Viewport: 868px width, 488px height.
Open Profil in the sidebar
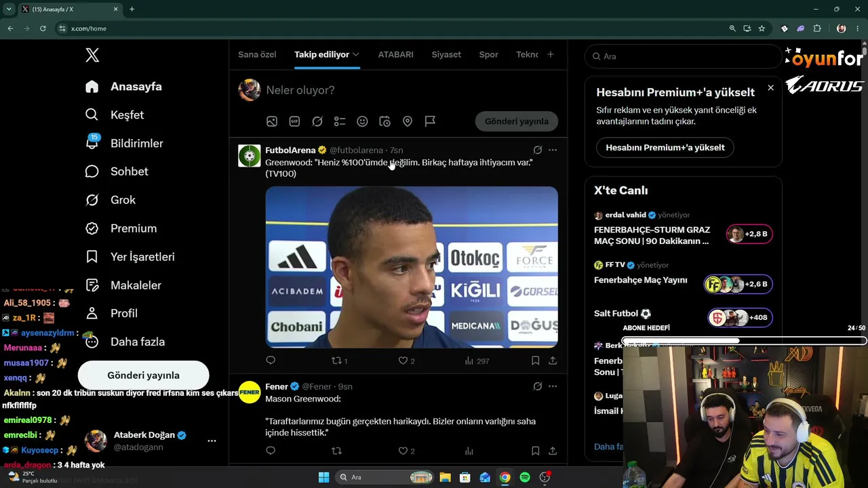(111, 313)
